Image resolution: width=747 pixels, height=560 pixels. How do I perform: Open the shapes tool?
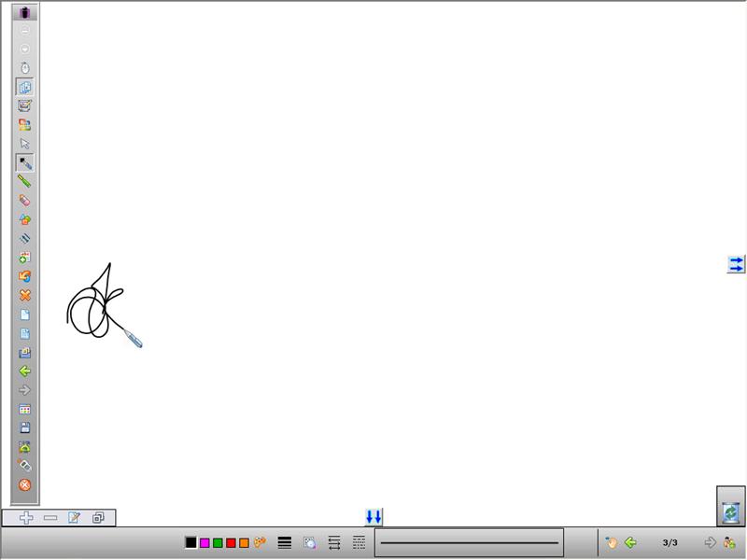[25, 219]
